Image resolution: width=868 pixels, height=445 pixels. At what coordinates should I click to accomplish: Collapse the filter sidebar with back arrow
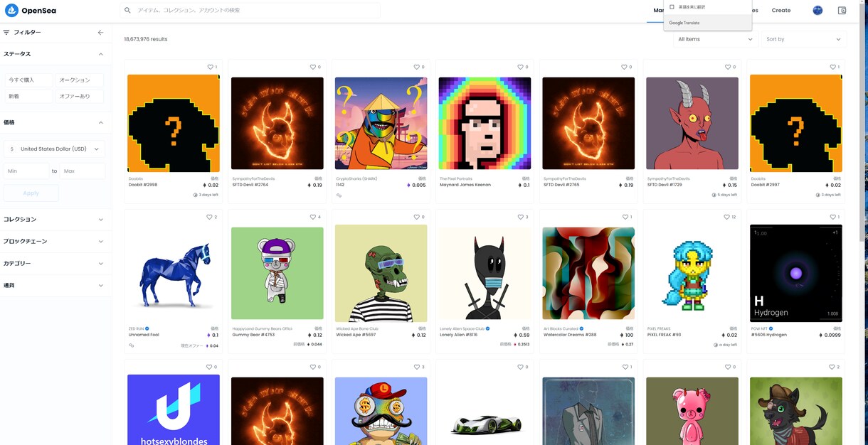pyautogui.click(x=100, y=33)
